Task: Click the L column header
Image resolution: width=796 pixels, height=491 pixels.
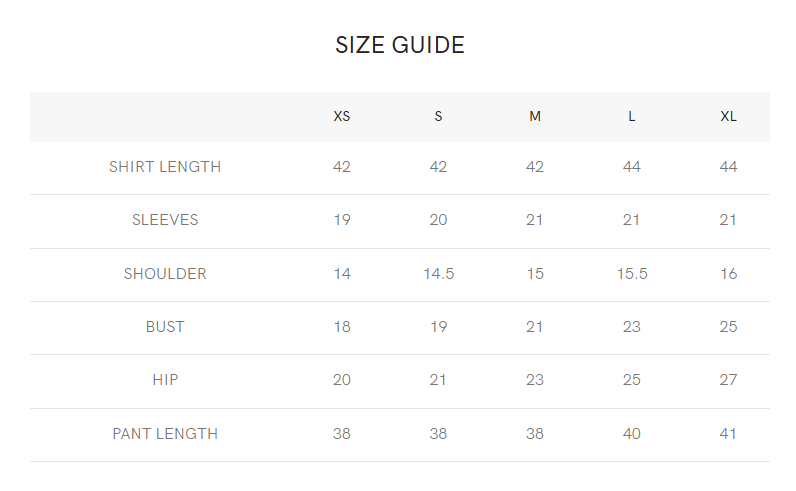Action: pos(632,116)
